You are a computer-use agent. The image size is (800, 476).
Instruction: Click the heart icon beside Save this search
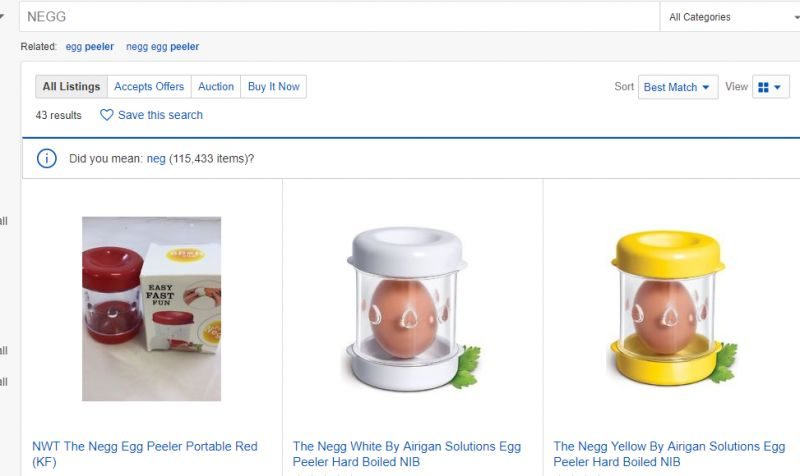coord(106,115)
